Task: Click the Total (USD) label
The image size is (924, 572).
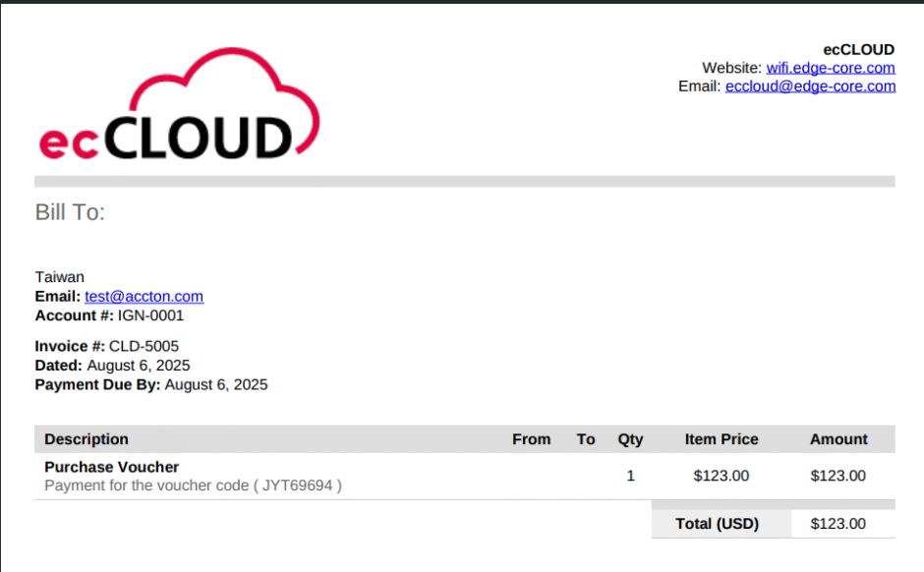Action: pos(717,524)
